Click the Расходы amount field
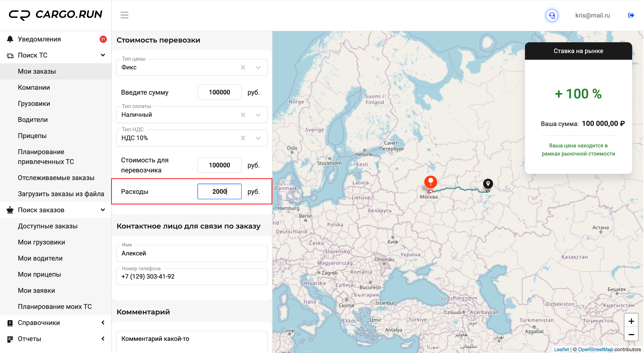Image resolution: width=644 pixels, height=353 pixels. tap(219, 191)
